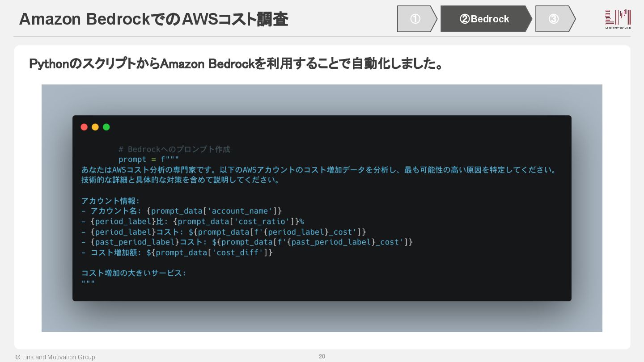The width and height of the screenshot is (644, 362).
Task: Click the slide title "Amazon BedrockでのAWSコスト調査"
Action: point(153,19)
